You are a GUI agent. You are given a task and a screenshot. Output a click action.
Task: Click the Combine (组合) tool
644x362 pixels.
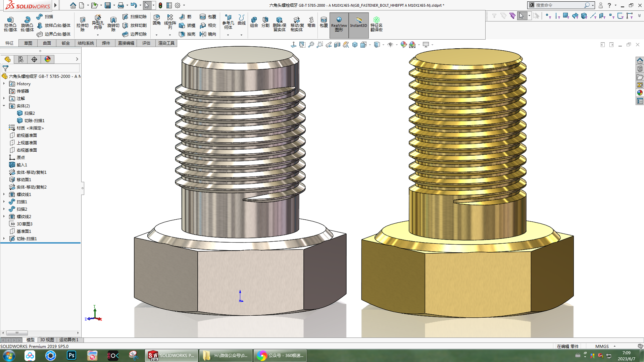click(x=254, y=22)
